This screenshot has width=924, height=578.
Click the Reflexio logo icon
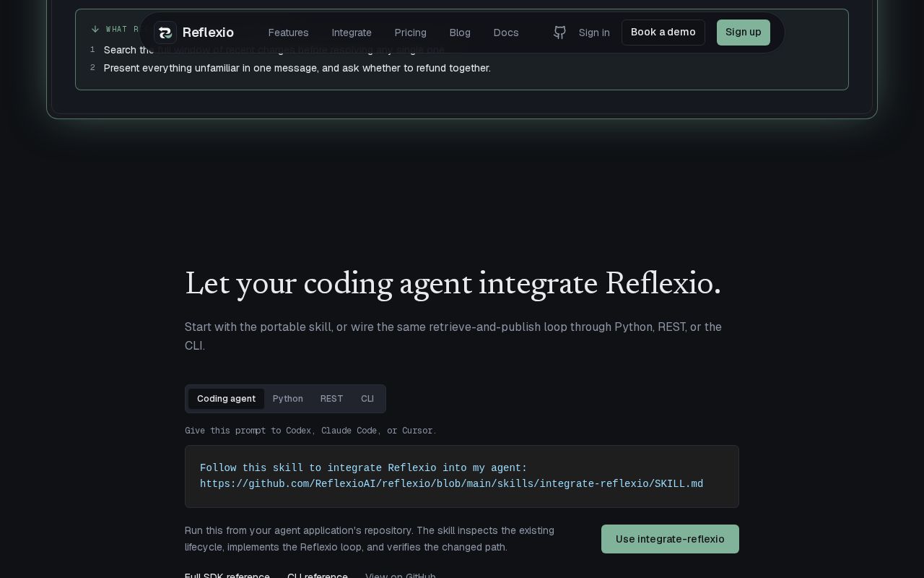pos(165,33)
